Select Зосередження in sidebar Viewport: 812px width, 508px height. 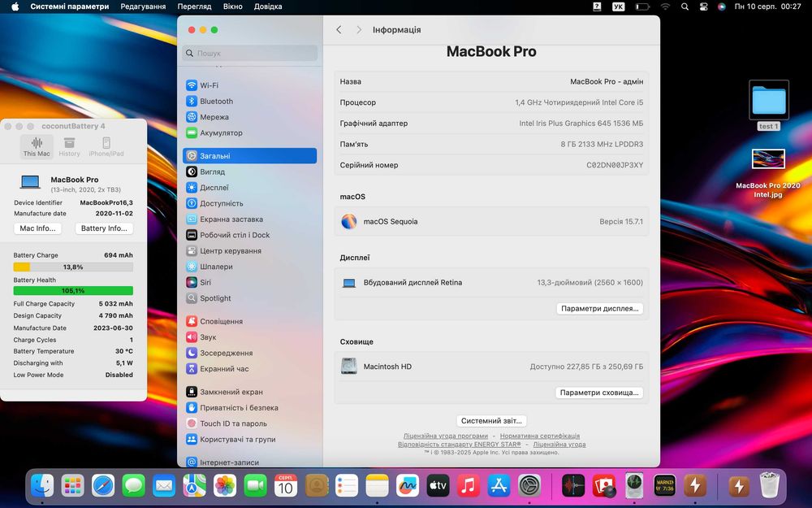tap(249, 353)
